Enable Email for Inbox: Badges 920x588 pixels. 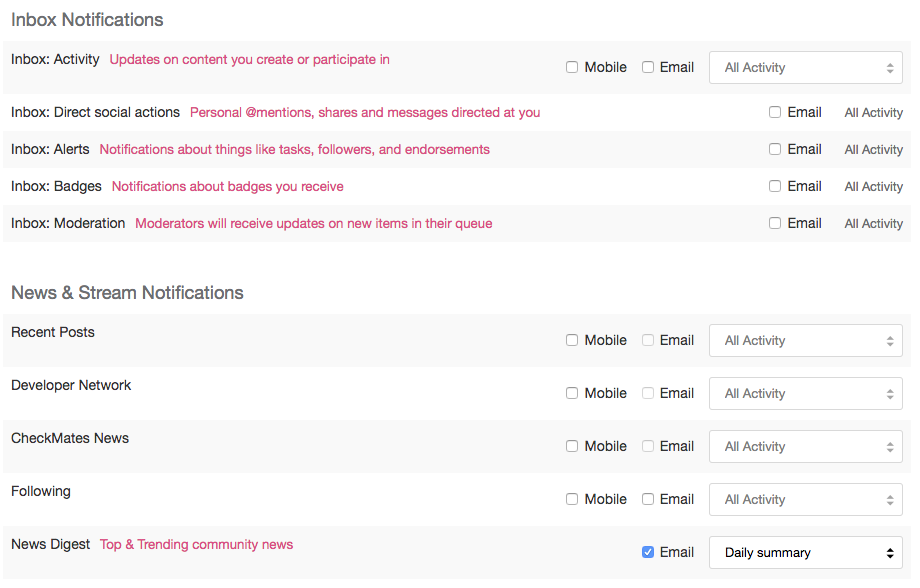pyautogui.click(x=775, y=186)
